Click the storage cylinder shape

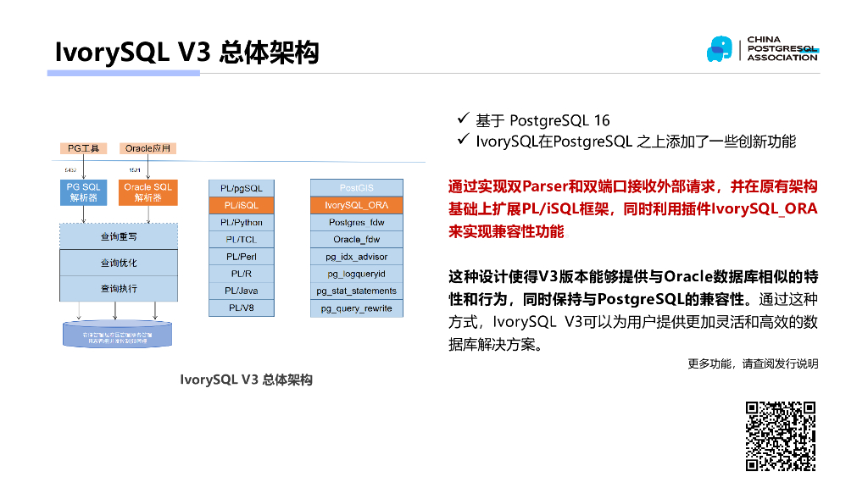click(x=117, y=334)
